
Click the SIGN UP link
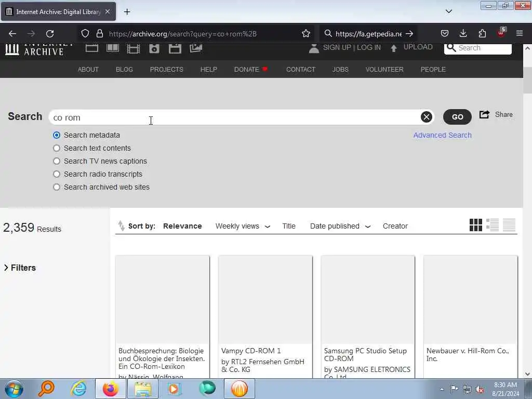click(x=337, y=47)
